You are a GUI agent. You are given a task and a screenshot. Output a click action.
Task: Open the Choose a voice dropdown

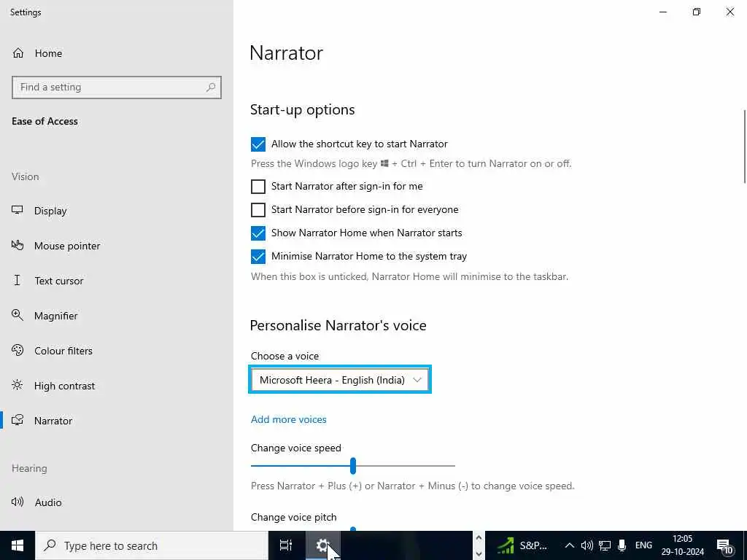[x=340, y=379]
